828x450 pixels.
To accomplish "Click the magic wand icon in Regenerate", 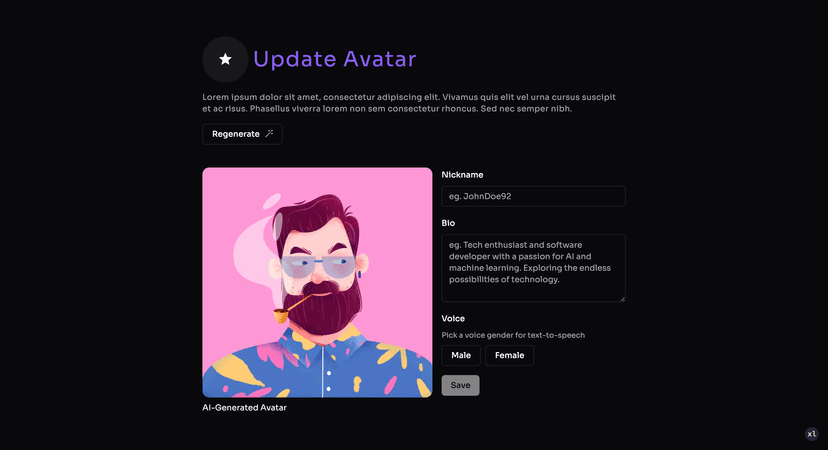I will point(269,134).
